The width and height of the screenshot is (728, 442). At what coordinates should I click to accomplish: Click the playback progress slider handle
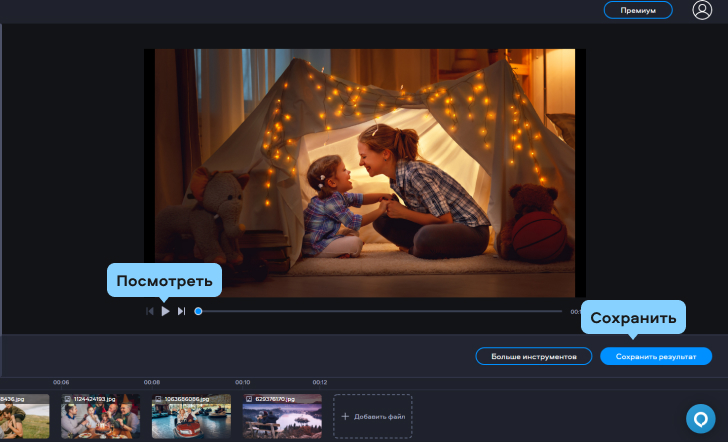(x=198, y=311)
